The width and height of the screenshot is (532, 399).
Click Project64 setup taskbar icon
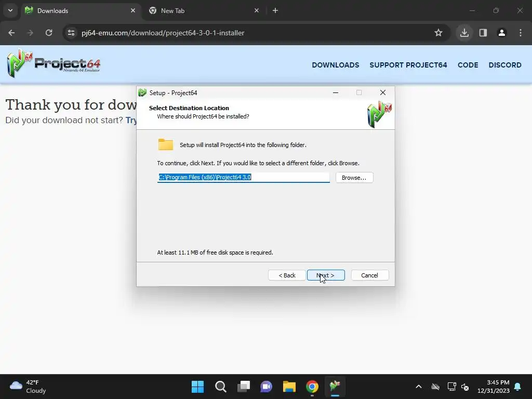(335, 387)
